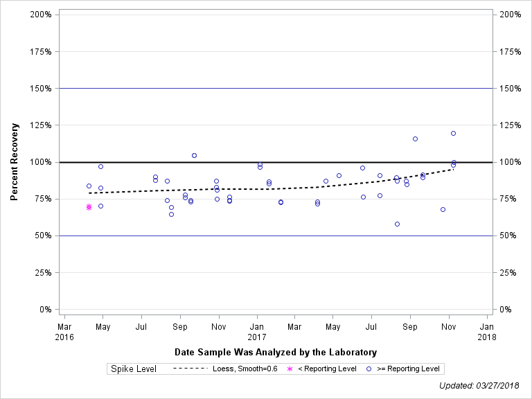Click the dashed Loess line legend sample
The height and width of the screenshot is (399, 532).
click(190, 369)
